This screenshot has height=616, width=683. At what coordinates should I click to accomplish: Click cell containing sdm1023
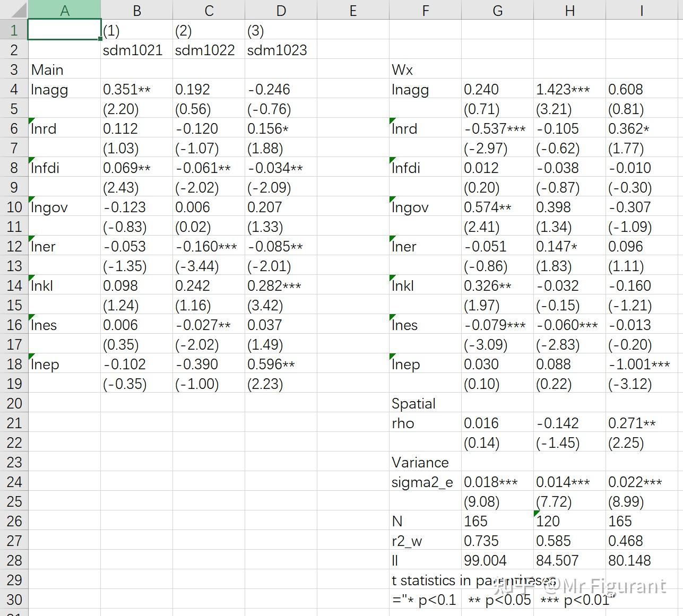pyautogui.click(x=281, y=49)
